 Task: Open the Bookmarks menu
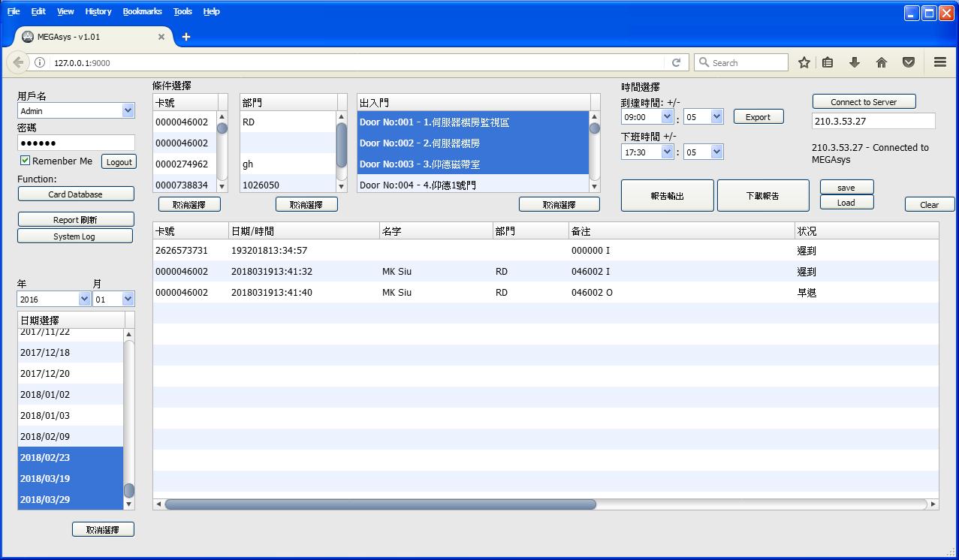(x=142, y=11)
